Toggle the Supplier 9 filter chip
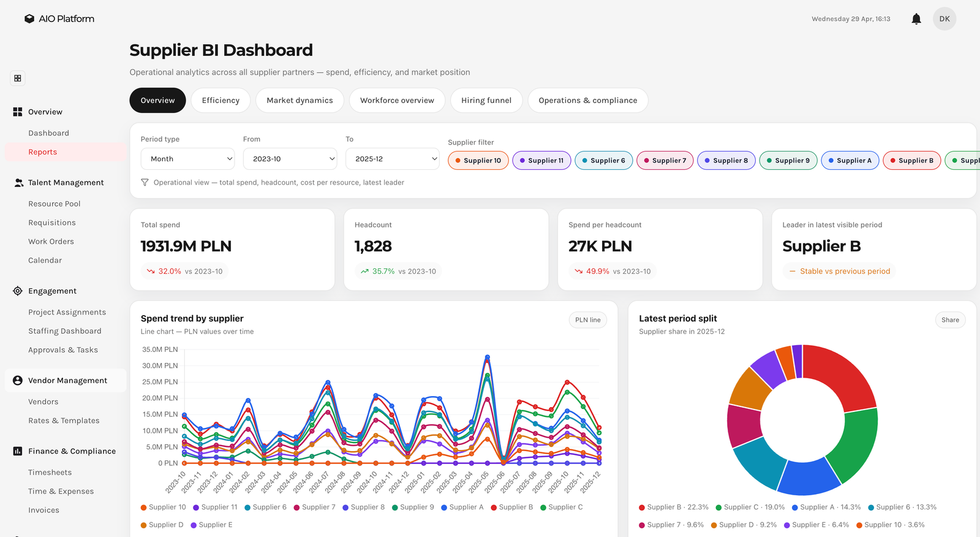Screen dimensions: 980x537 coord(788,161)
